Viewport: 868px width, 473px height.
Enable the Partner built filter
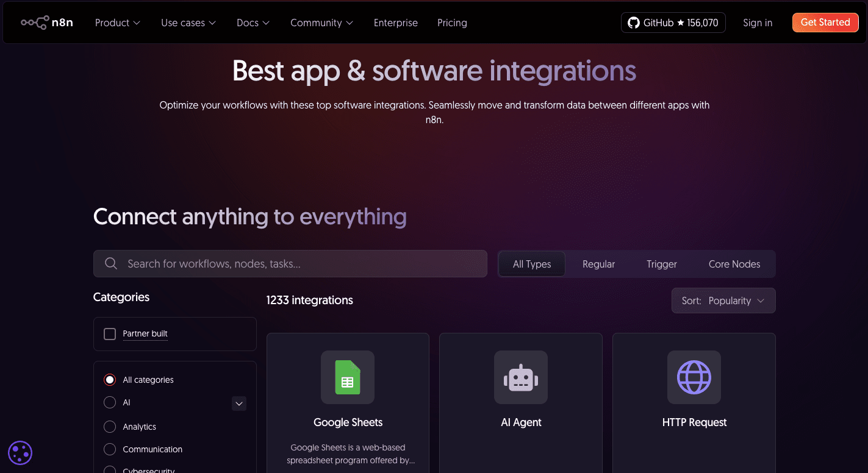pyautogui.click(x=110, y=333)
